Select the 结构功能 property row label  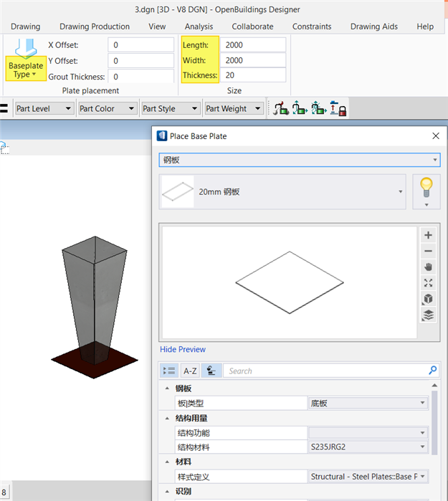(x=241, y=433)
